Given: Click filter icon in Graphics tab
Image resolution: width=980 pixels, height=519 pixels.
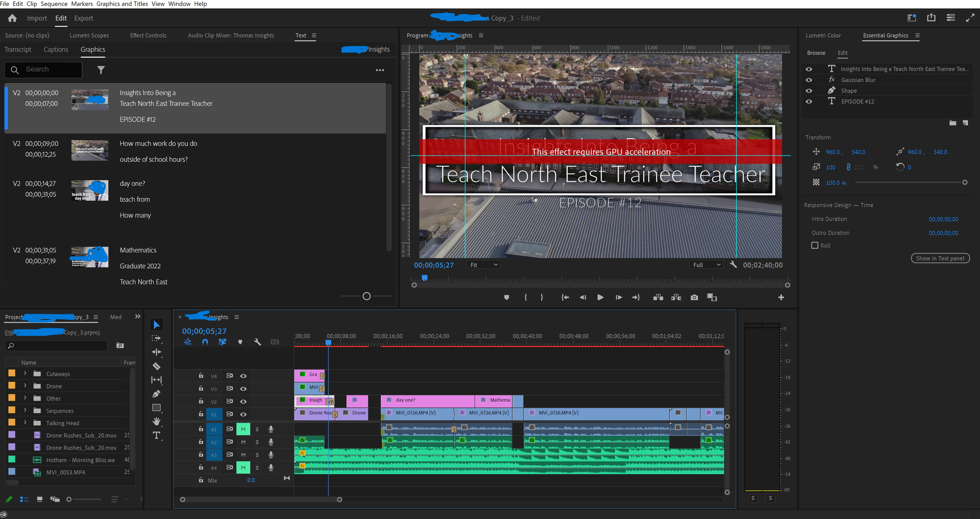Looking at the screenshot, I should pyautogui.click(x=101, y=70).
